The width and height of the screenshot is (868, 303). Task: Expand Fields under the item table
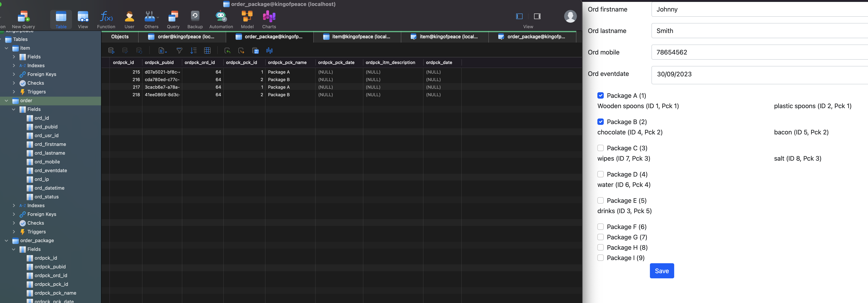[14, 57]
